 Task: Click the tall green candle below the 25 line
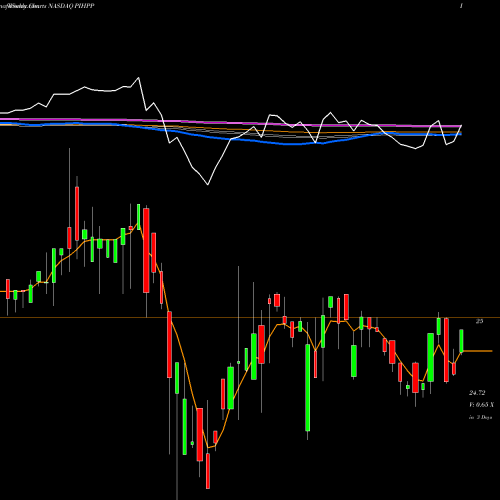308,388
